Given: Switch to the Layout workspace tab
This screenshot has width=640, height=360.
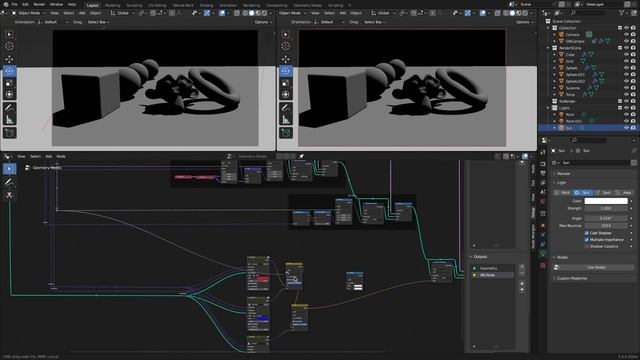Looking at the screenshot, I should pos(92,5).
